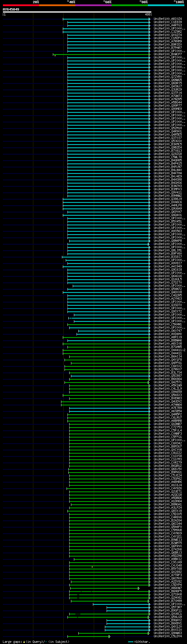The height and width of the screenshot is (644, 187).
Task: Select label UniRef100_Q1DNB7
Action: tap(168, 424)
